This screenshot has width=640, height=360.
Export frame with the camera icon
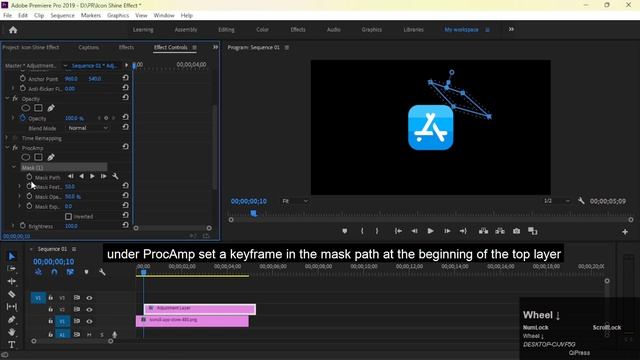pyautogui.click(x=516, y=231)
